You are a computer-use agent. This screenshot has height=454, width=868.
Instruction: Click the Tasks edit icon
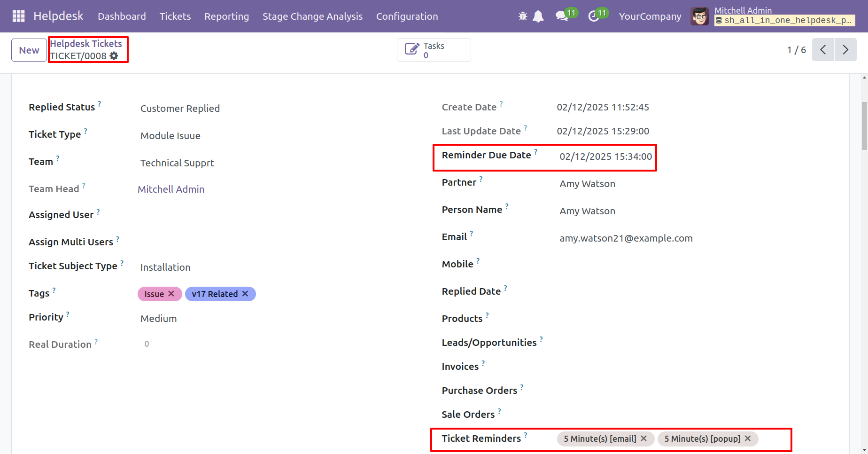[411, 49]
